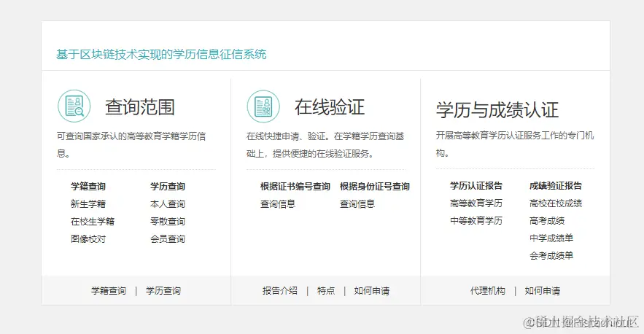Image resolution: width=644 pixels, height=334 pixels.
Task: Click 如何申请 under 在线验证 card
Action: tap(372, 291)
